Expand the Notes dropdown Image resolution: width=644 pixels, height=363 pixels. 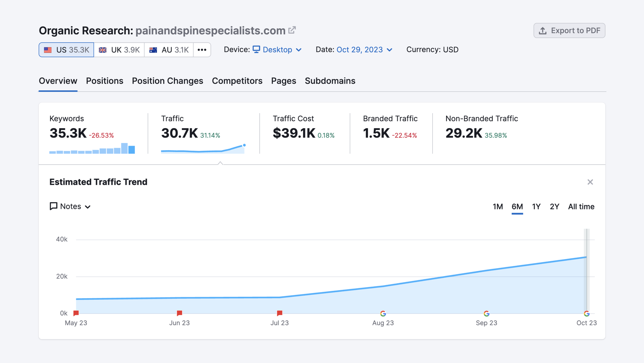tap(70, 206)
